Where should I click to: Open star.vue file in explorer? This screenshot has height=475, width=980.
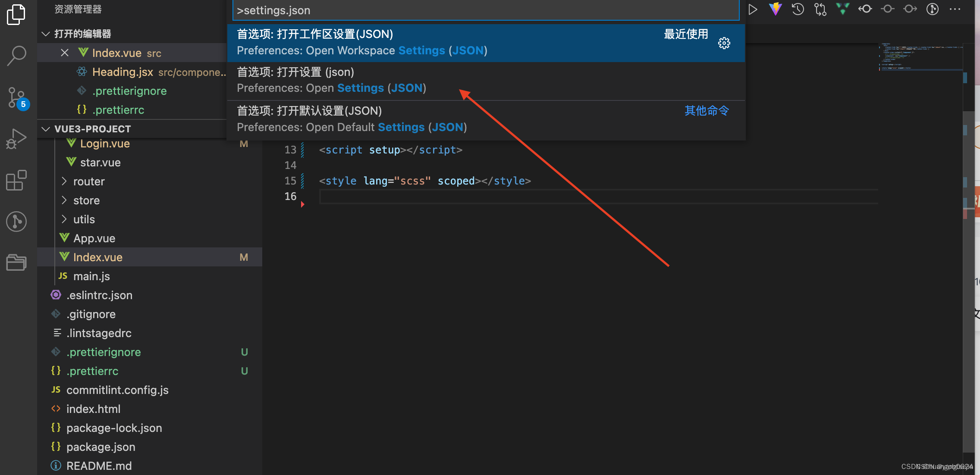(x=150, y=162)
